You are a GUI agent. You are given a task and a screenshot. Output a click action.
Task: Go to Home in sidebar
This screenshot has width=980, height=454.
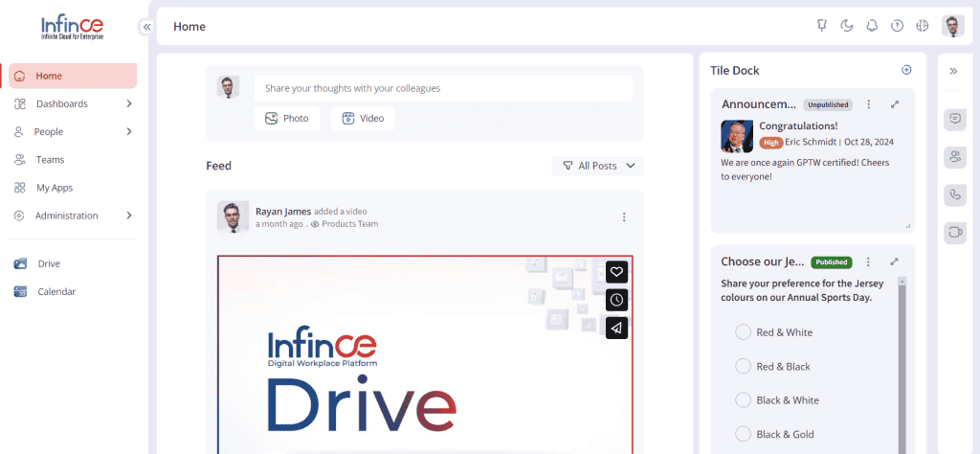coord(73,76)
